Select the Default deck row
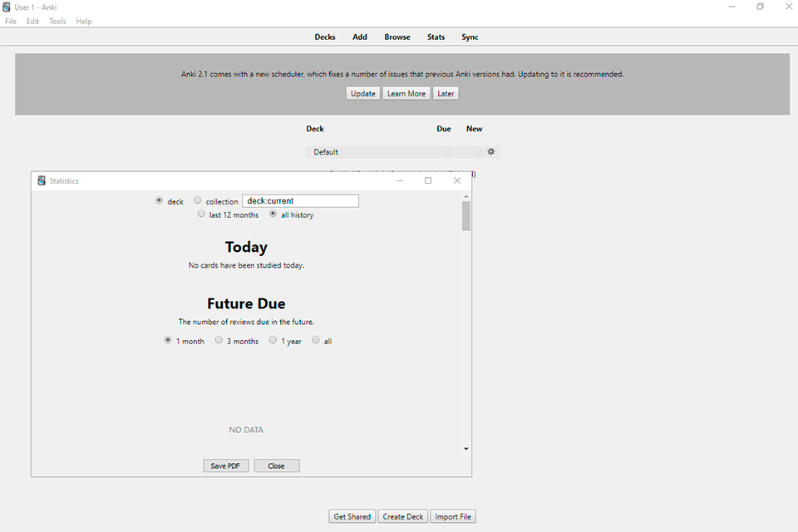Image resolution: width=798 pixels, height=532 pixels. click(x=402, y=152)
